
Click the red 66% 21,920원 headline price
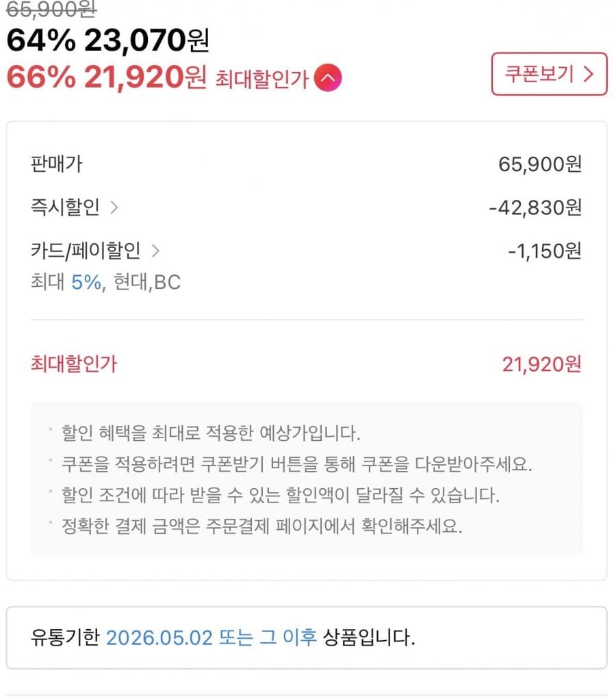106,78
